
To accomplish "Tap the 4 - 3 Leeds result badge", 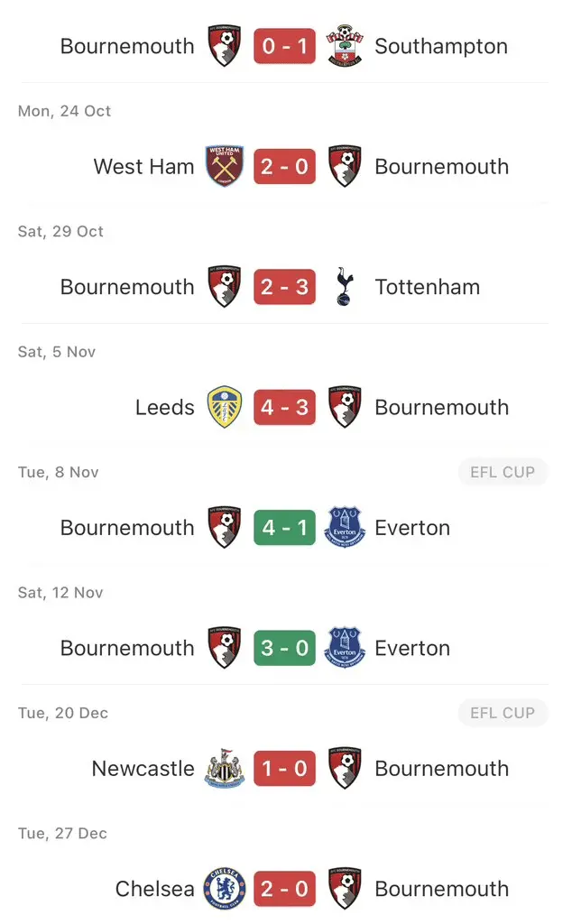I will [x=284, y=408].
